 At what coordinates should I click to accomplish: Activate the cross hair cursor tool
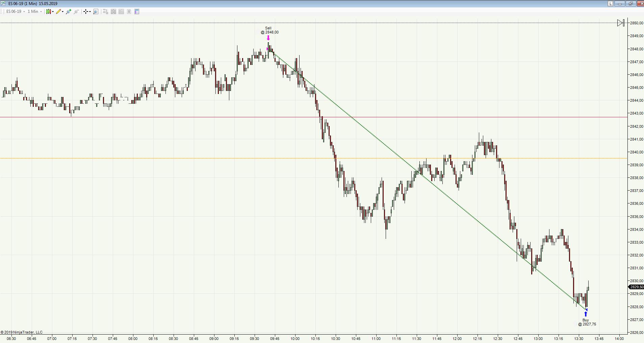[86, 11]
